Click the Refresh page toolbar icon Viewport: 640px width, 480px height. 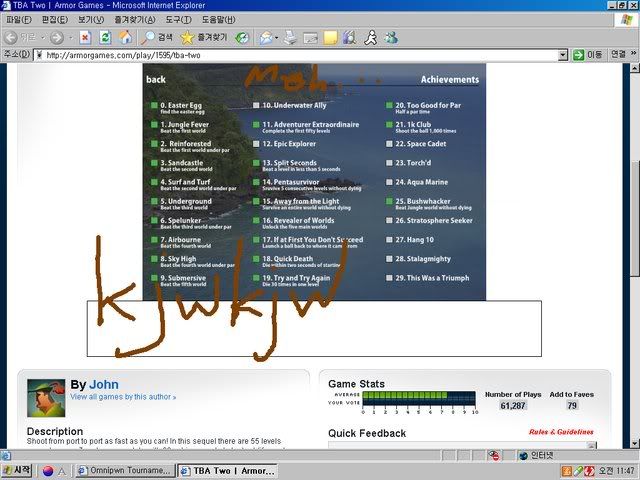[107, 37]
